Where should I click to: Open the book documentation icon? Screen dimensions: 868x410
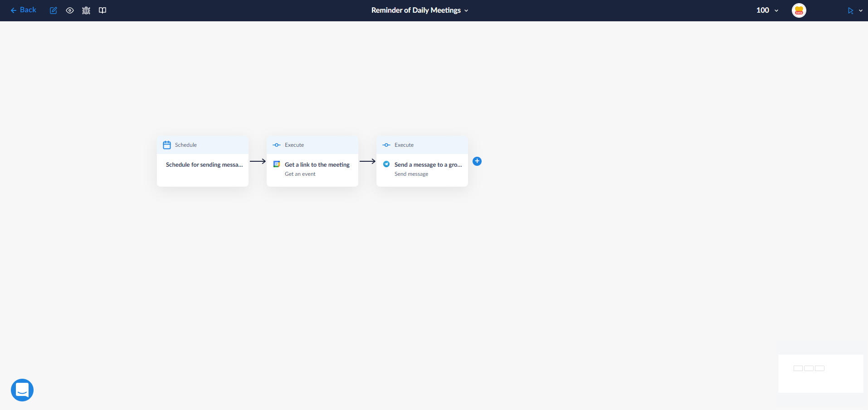pyautogui.click(x=102, y=10)
